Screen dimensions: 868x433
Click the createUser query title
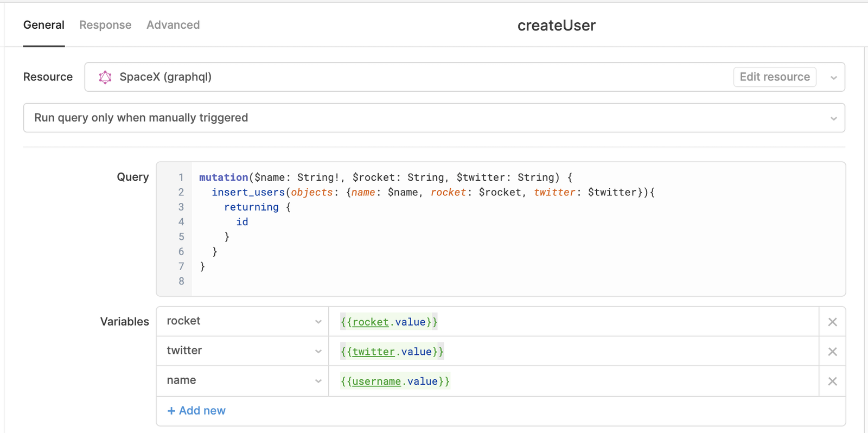[x=556, y=26]
